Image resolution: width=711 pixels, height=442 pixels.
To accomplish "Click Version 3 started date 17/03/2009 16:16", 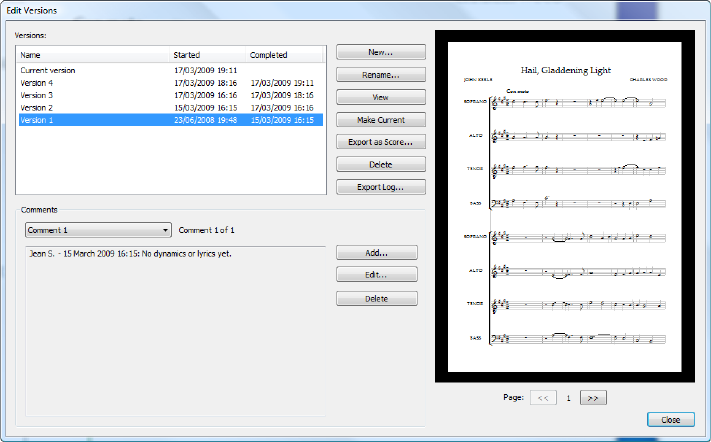I will [205, 95].
